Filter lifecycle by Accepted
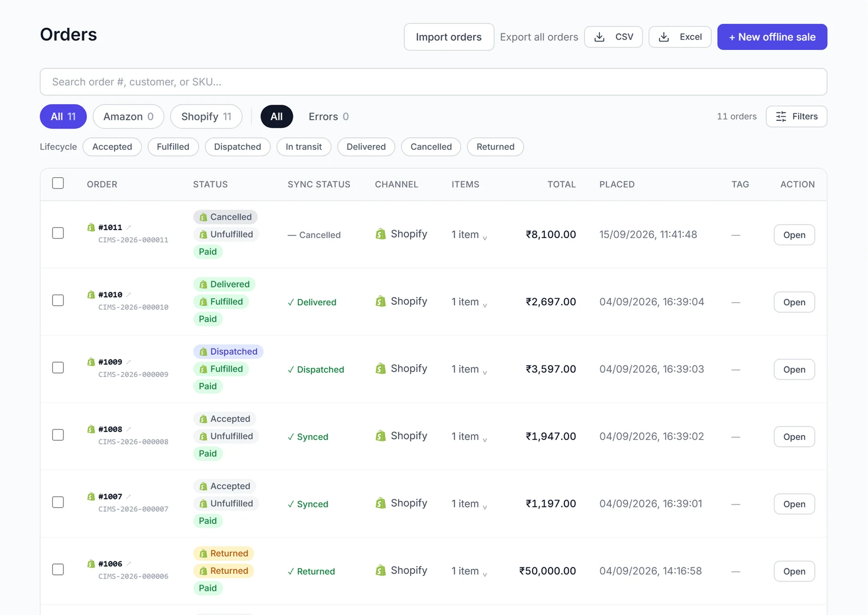Viewport: 868px width, 615px height. 112,147
